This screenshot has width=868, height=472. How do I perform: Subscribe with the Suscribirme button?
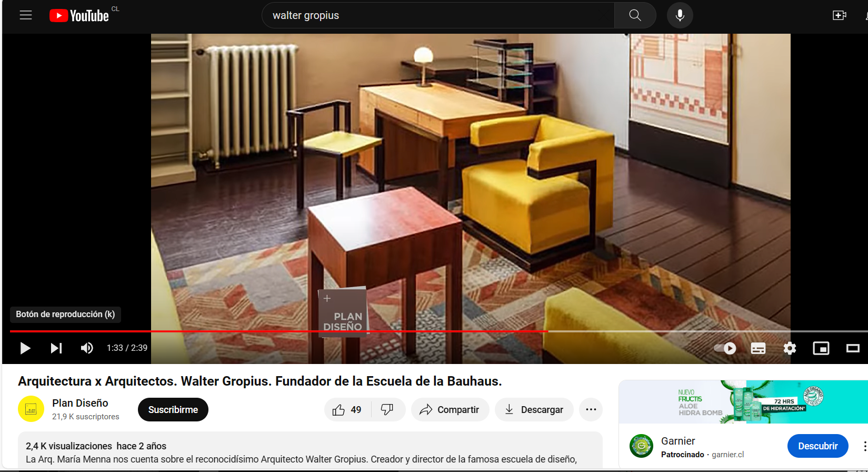point(173,409)
